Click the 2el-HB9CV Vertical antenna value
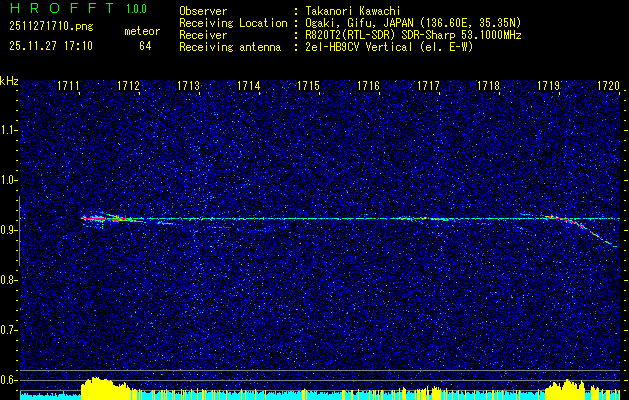 tap(389, 47)
